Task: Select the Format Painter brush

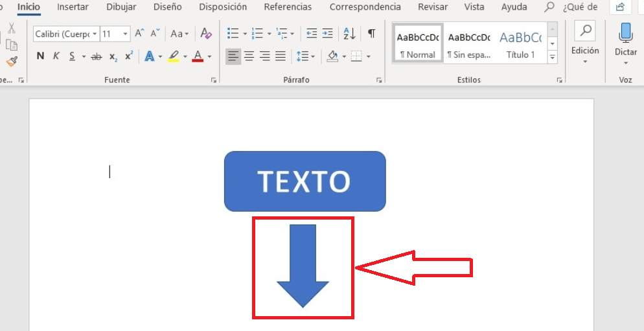Action: click(x=12, y=62)
